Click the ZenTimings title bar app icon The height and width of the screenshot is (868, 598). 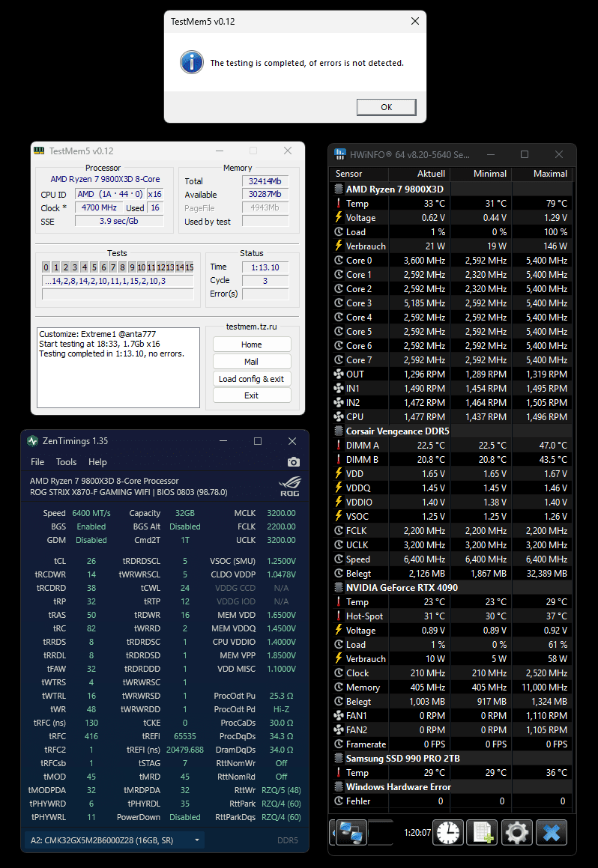pyautogui.click(x=33, y=440)
